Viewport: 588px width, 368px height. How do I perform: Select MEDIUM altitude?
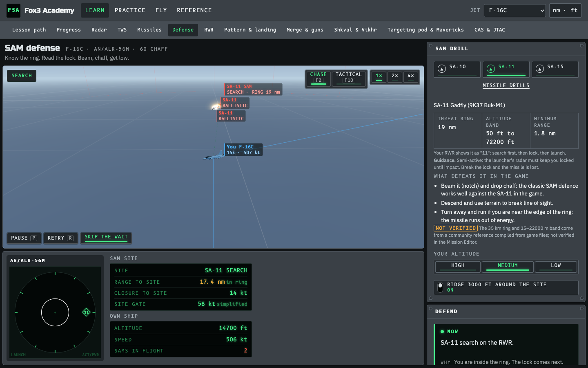pyautogui.click(x=508, y=267)
